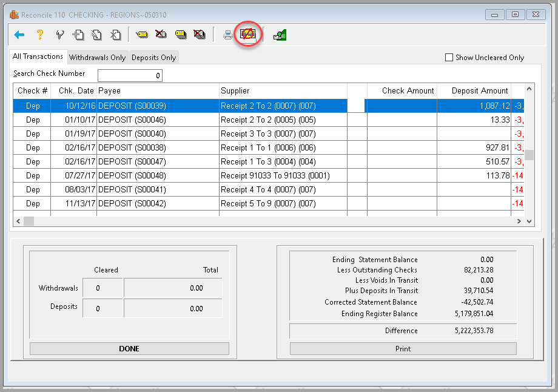Click the Plus Deposits In Transit value 39,710.54
This screenshot has height=392, width=558.
(479, 291)
